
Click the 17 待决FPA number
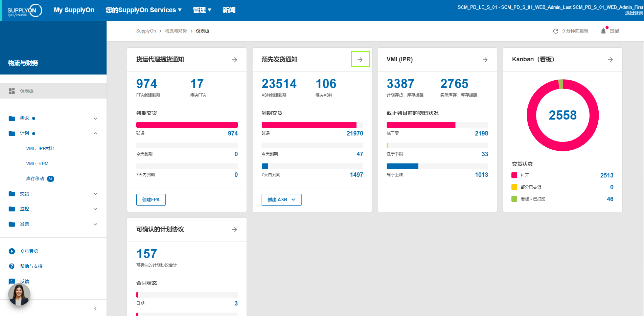197,84
